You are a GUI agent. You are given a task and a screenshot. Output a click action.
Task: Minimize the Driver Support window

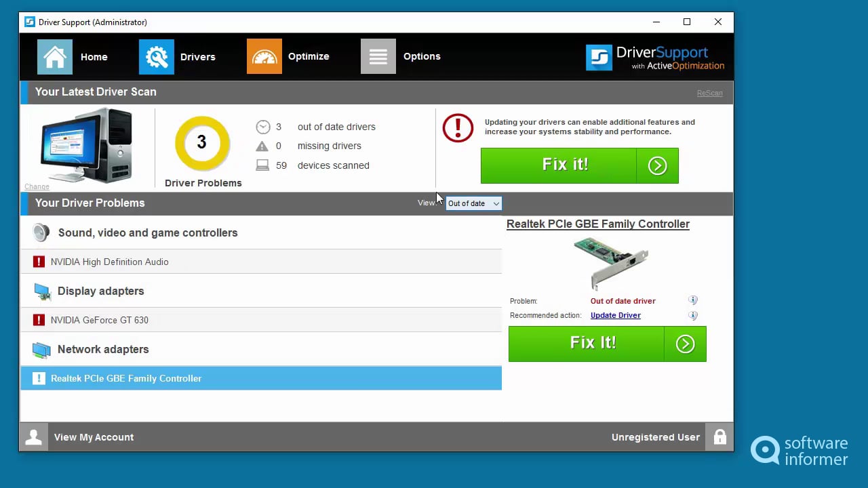[x=656, y=22]
